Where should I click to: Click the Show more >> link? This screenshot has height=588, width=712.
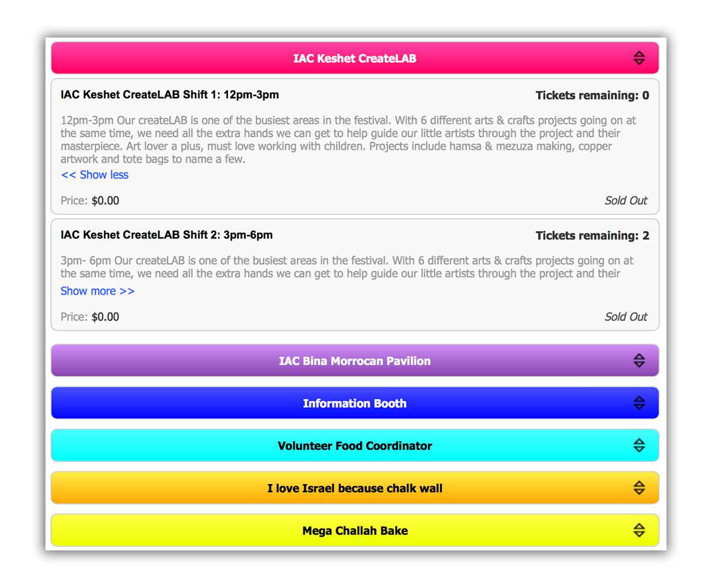click(x=97, y=291)
